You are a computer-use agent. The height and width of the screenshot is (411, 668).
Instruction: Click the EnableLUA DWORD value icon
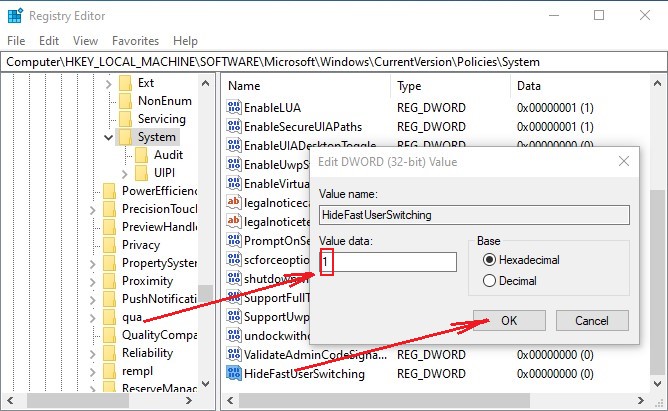[233, 107]
